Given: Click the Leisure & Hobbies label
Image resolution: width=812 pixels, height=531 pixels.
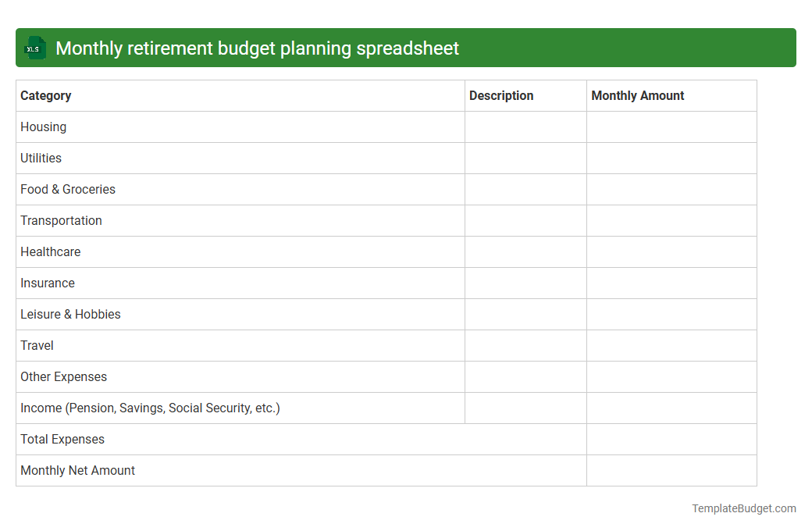Looking at the screenshot, I should (x=70, y=314).
